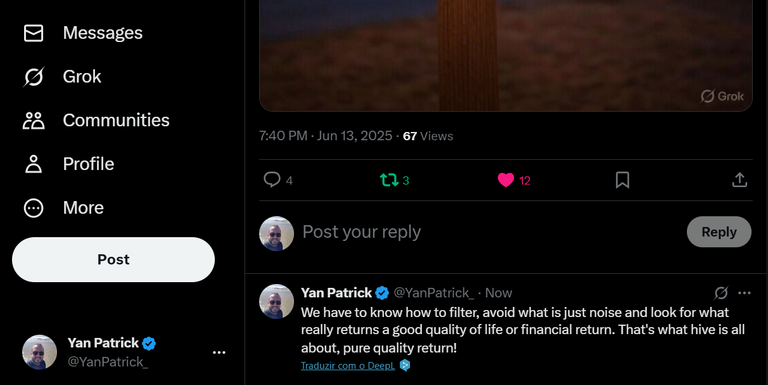
Task: Toggle bookmark on this post
Action: tap(622, 180)
